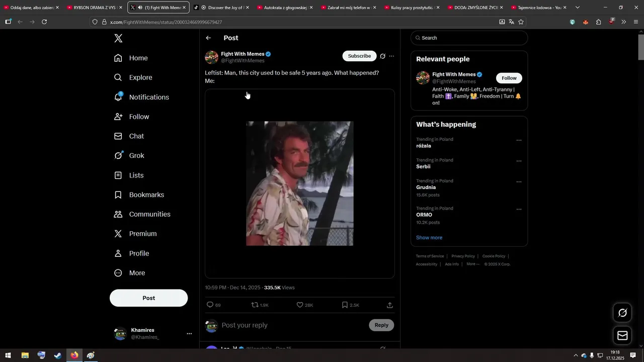Screen dimensions: 644x362
Task: Open Lists in sidebar
Action: (129, 175)
